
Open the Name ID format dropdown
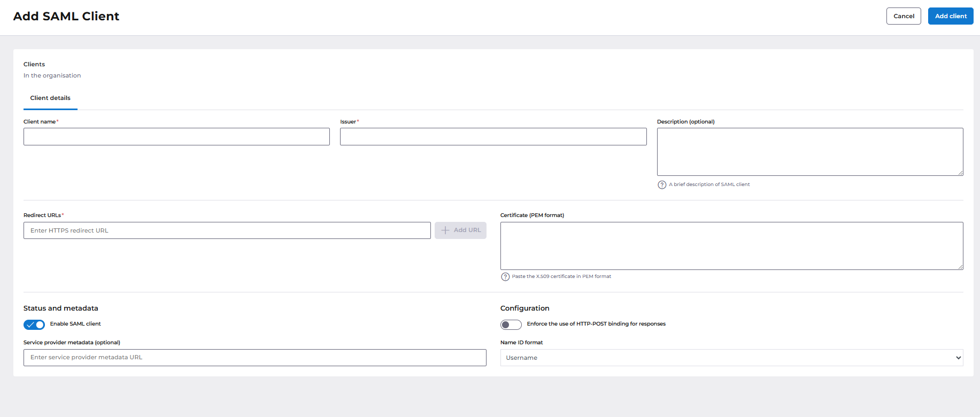(731, 358)
